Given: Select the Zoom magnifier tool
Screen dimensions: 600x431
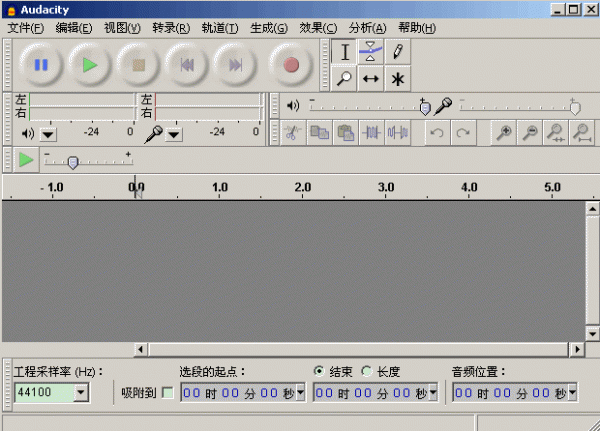Looking at the screenshot, I should [344, 79].
